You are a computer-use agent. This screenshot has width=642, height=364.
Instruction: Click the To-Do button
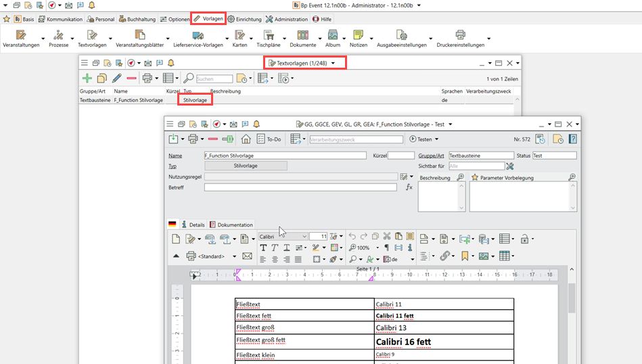click(x=269, y=139)
